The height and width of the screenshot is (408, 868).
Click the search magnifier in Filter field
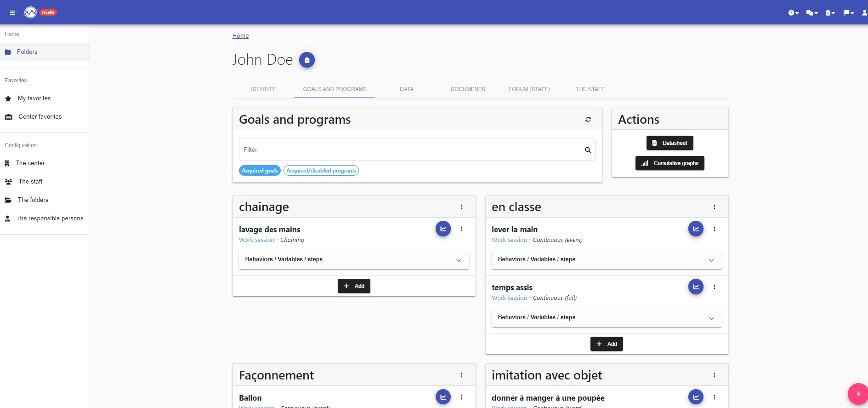(588, 150)
